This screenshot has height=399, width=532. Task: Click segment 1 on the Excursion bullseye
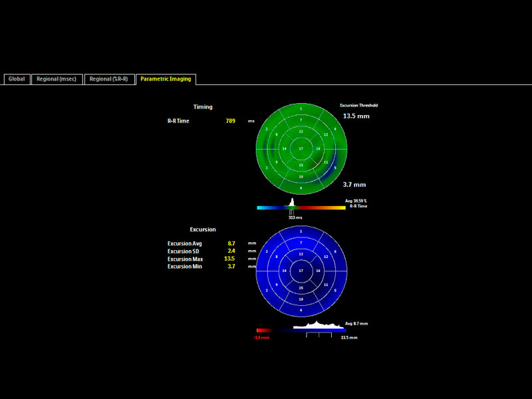click(x=301, y=231)
